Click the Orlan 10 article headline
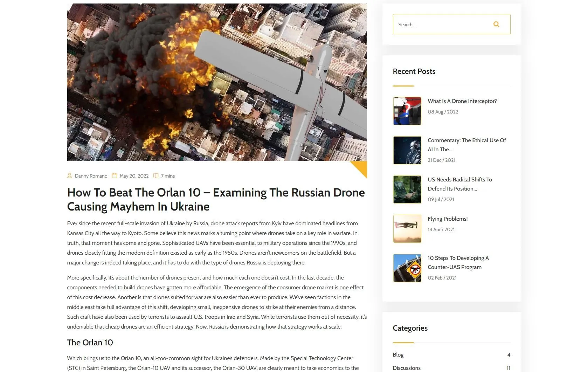 click(x=216, y=199)
